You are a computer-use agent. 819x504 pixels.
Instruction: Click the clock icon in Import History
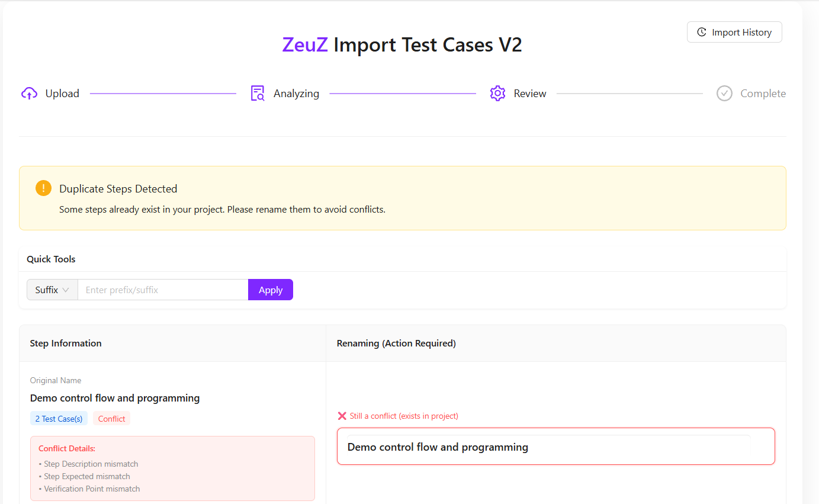(702, 33)
